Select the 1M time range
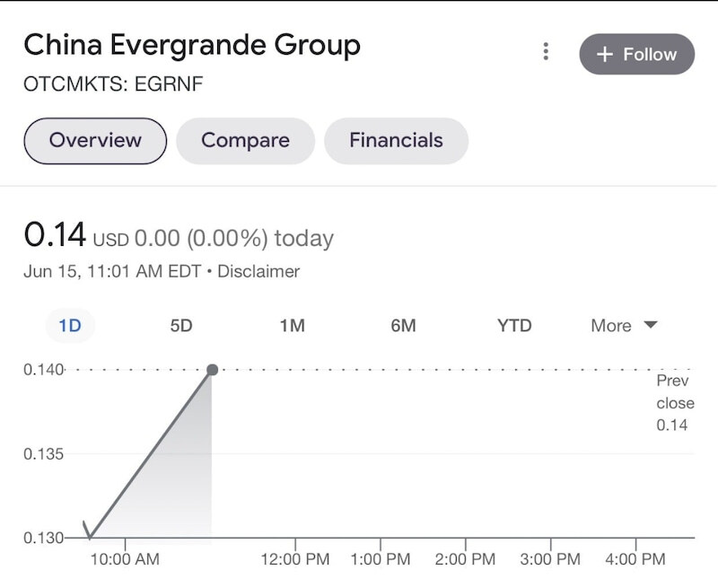This screenshot has height=588, width=718. click(293, 326)
